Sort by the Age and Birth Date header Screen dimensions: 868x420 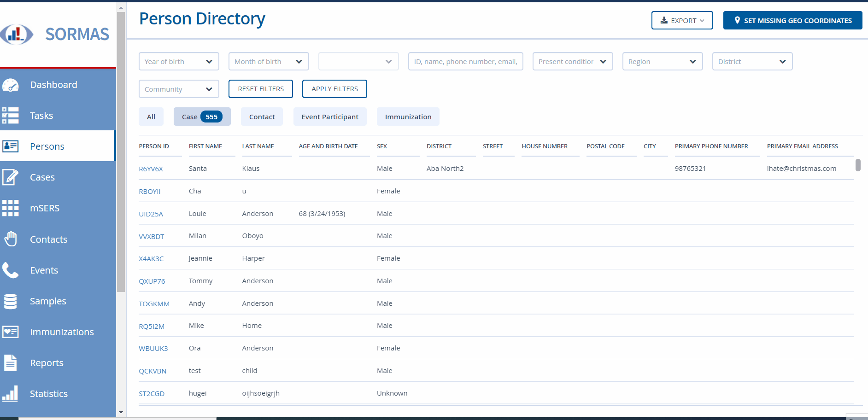(x=328, y=146)
